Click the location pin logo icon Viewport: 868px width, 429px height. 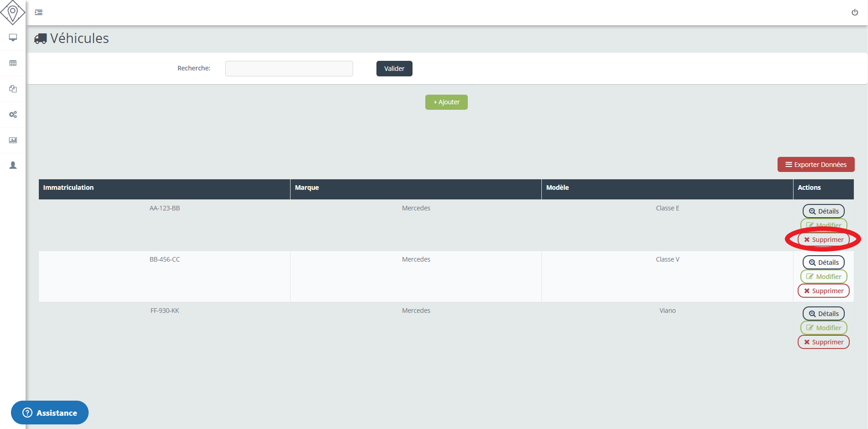pyautogui.click(x=13, y=12)
